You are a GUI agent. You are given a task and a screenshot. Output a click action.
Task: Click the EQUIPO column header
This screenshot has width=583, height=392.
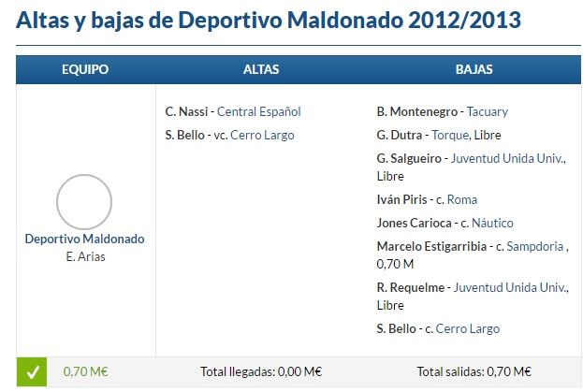click(x=85, y=69)
